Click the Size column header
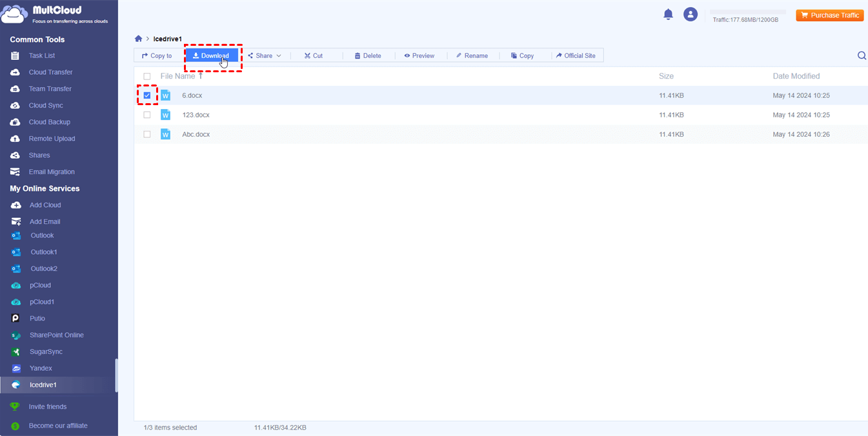Image resolution: width=868 pixels, height=436 pixels. pos(666,76)
